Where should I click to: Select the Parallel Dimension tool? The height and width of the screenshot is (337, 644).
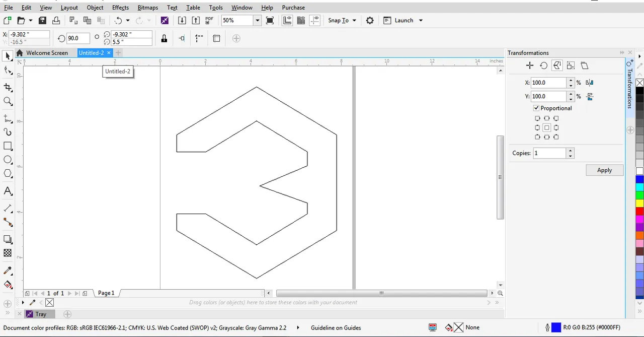click(8, 208)
